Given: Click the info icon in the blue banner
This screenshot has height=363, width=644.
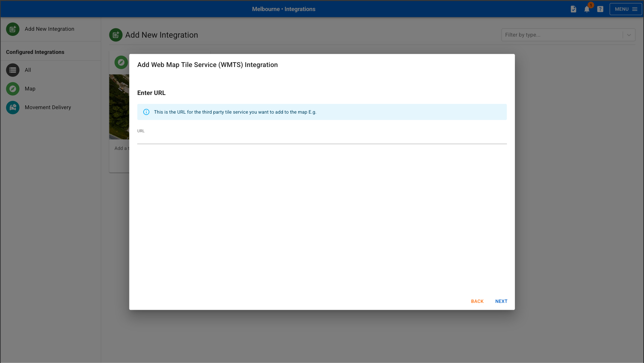Looking at the screenshot, I should click(x=146, y=112).
